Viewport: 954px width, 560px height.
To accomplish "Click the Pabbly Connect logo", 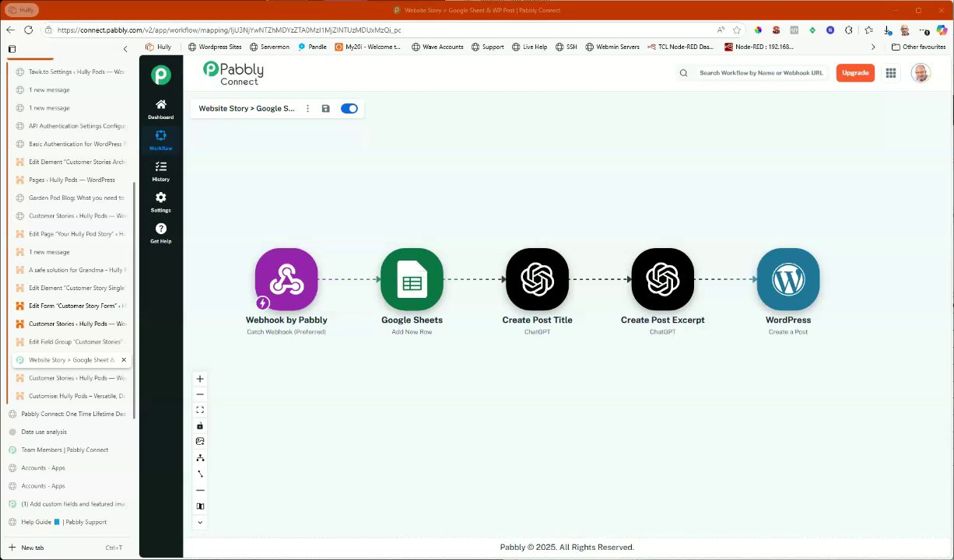I will pos(233,73).
